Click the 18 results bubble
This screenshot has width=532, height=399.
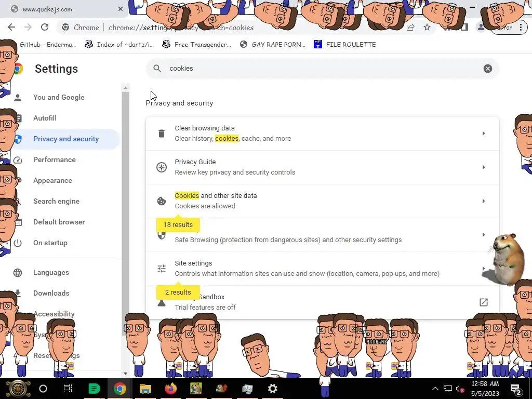[178, 224]
